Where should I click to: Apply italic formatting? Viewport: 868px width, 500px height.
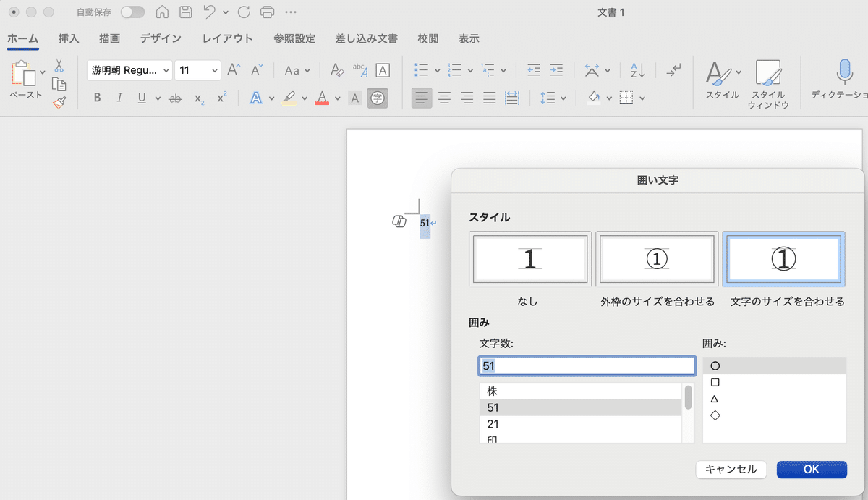[x=119, y=98]
